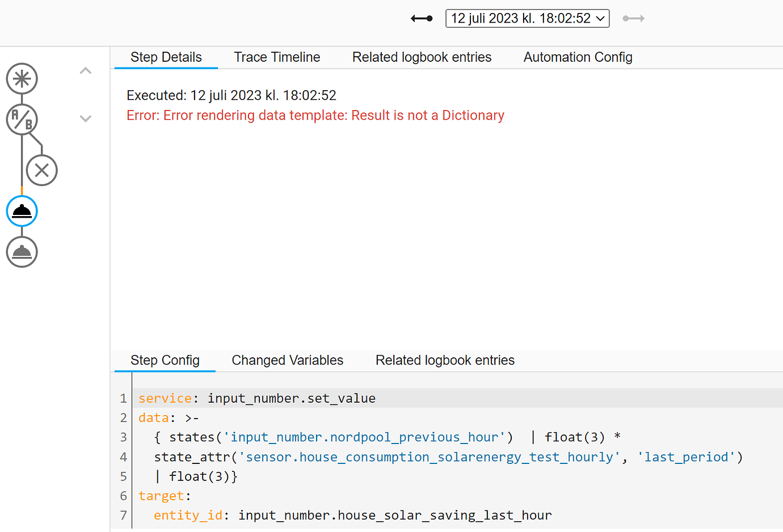This screenshot has height=532, width=783.
Task: Switch to the Trace Timeline tab
Action: tap(277, 57)
